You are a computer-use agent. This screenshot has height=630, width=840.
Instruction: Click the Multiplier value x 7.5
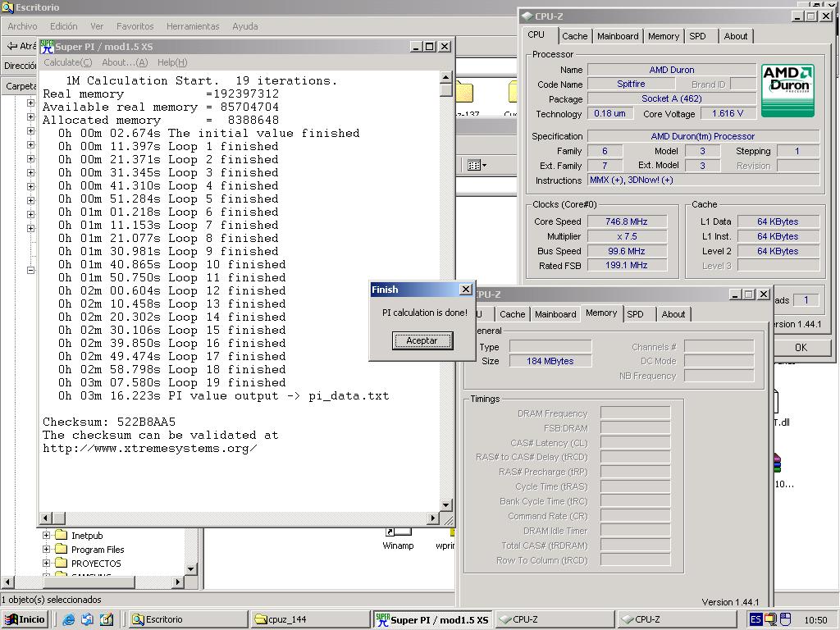(627, 236)
